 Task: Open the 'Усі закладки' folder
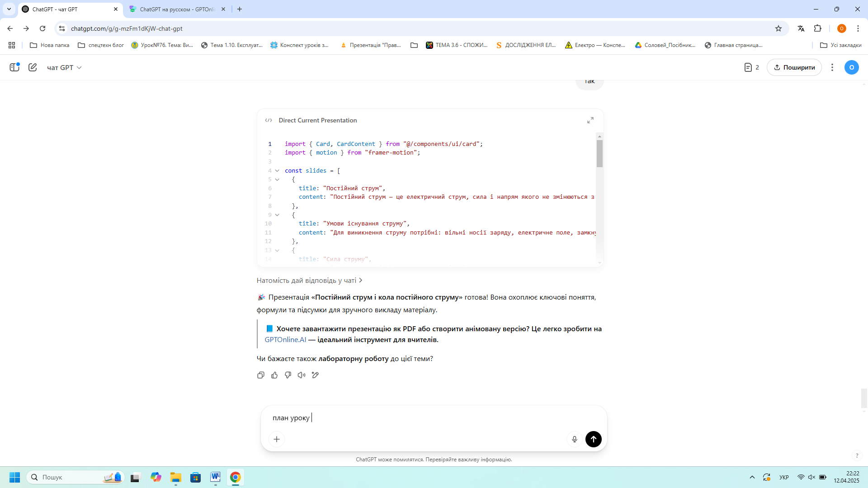(841, 45)
